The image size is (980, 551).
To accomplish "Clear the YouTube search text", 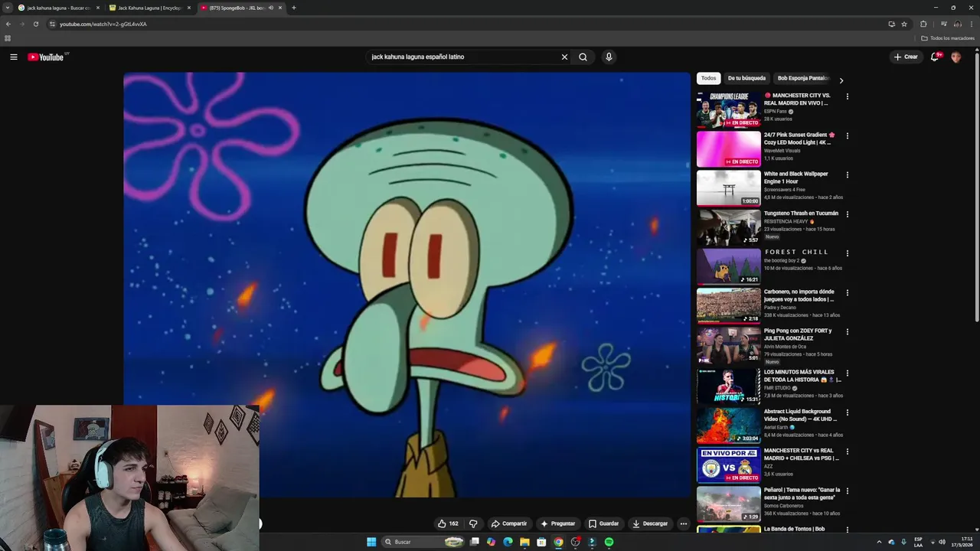I will 564,57.
